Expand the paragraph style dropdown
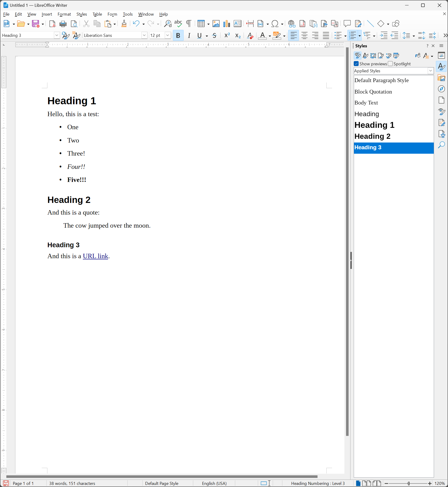 point(57,35)
